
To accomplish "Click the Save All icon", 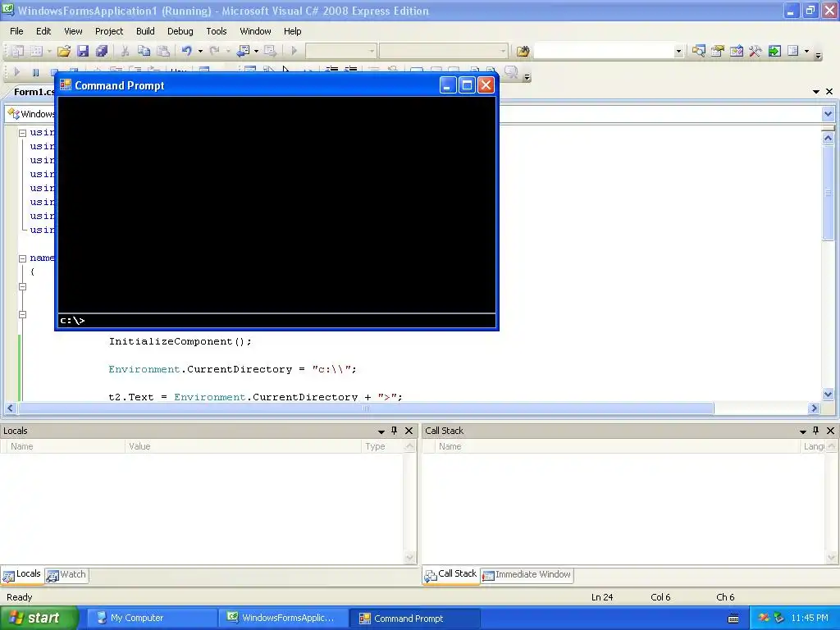I will click(101, 51).
